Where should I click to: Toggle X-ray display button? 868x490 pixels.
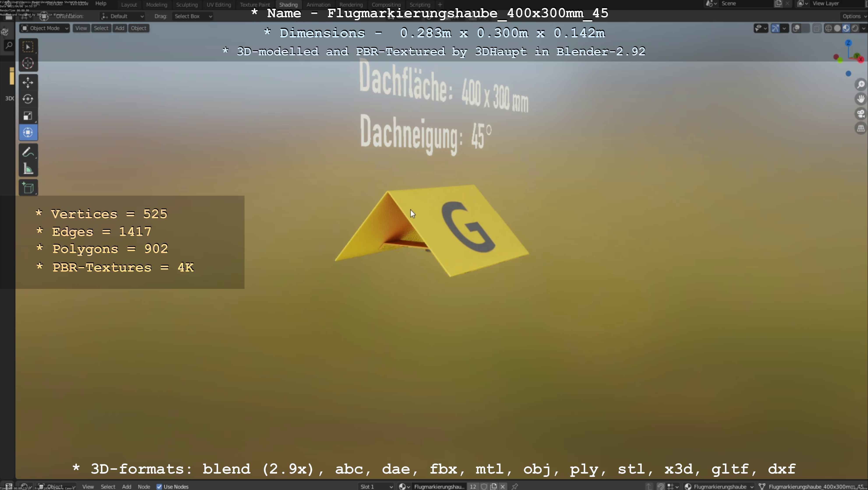point(817,28)
